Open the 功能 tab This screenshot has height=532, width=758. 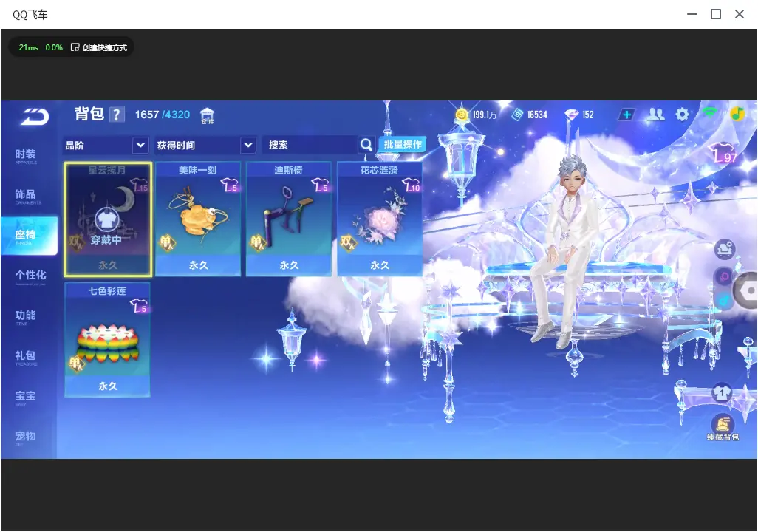click(27, 317)
